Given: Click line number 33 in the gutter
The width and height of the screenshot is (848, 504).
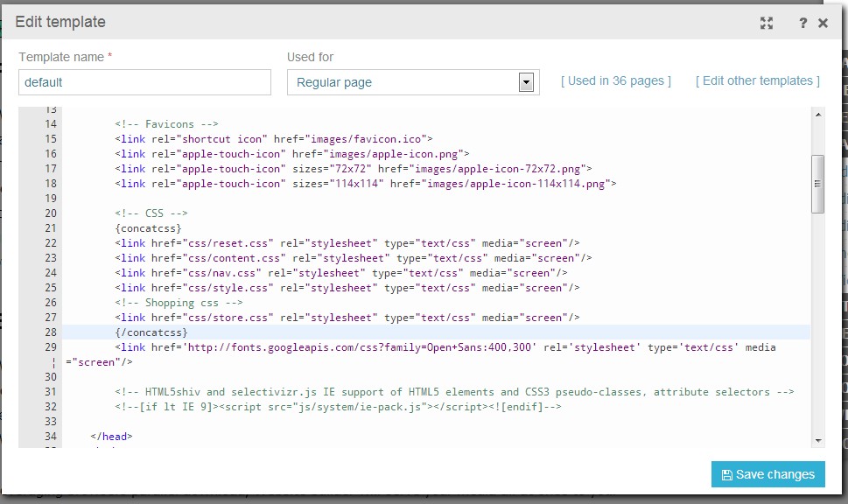Looking at the screenshot, I should tap(51, 422).
